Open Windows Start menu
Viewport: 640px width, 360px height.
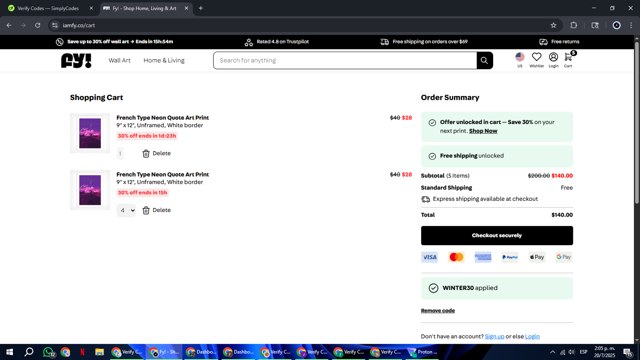[9, 352]
